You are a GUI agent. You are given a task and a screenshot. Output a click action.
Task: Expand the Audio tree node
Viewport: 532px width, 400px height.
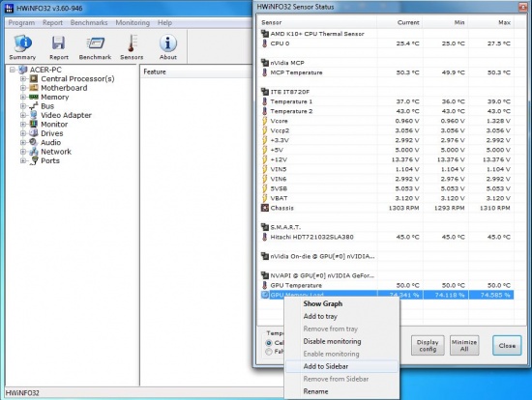23,143
